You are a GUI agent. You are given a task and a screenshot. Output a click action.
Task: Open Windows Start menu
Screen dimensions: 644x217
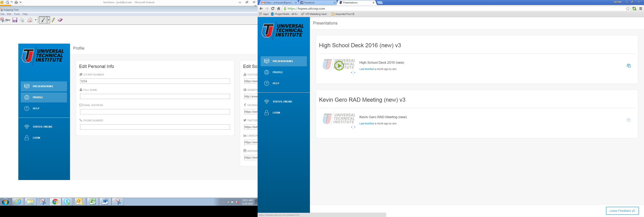click(x=5, y=202)
